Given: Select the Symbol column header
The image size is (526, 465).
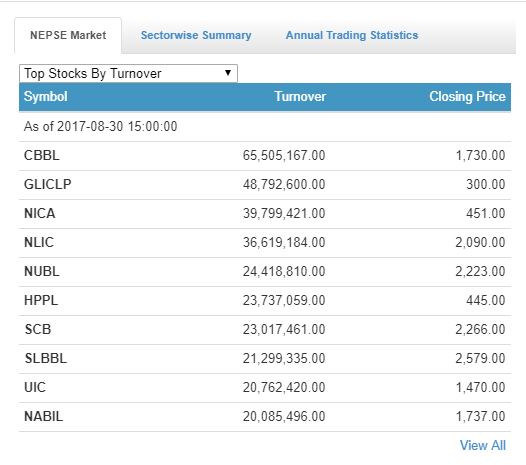Looking at the screenshot, I should point(46,97).
